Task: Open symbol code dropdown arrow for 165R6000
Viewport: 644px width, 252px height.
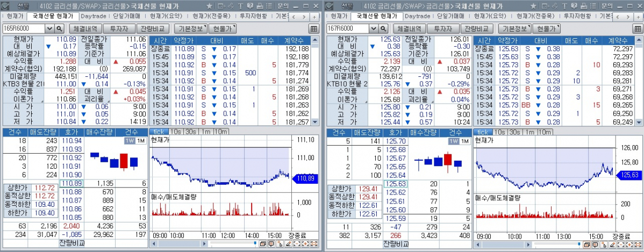Action: click(x=49, y=28)
